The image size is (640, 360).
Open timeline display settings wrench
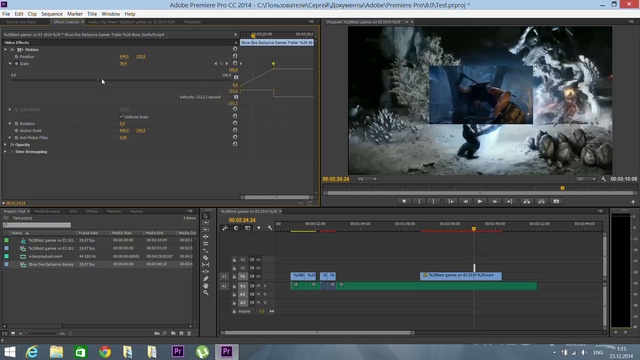[x=270, y=228]
